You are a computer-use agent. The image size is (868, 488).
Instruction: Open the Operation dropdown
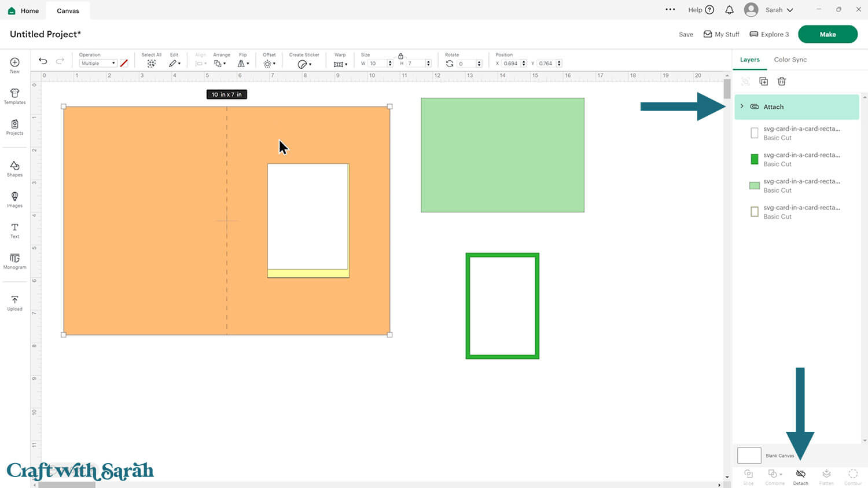click(98, 64)
